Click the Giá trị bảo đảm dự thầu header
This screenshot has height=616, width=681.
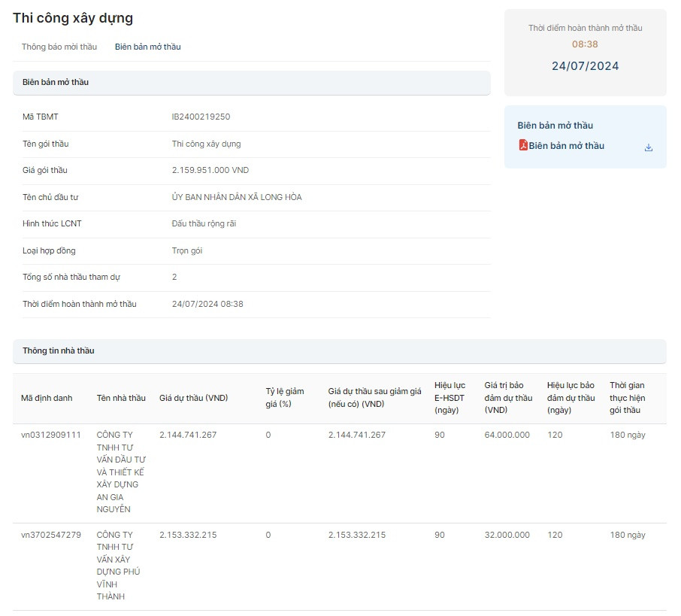pos(508,398)
